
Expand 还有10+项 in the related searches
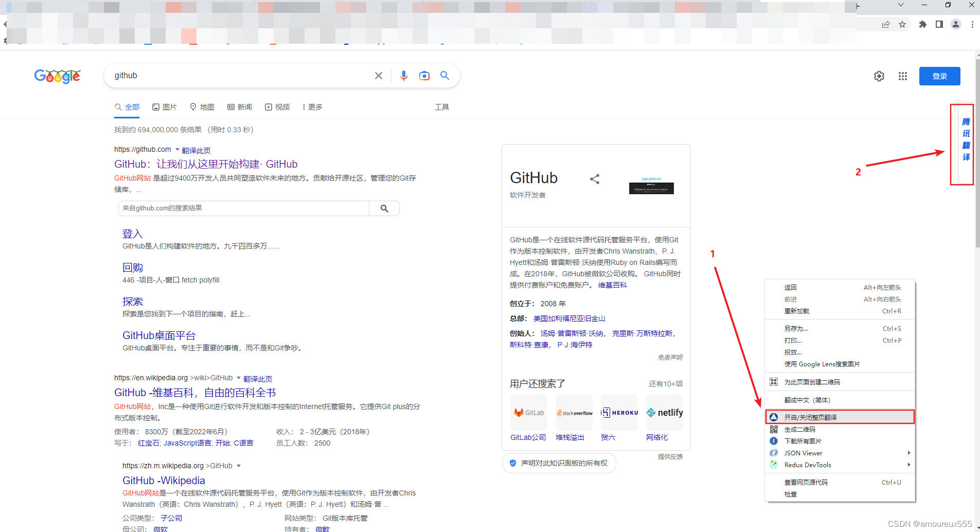pyautogui.click(x=666, y=383)
